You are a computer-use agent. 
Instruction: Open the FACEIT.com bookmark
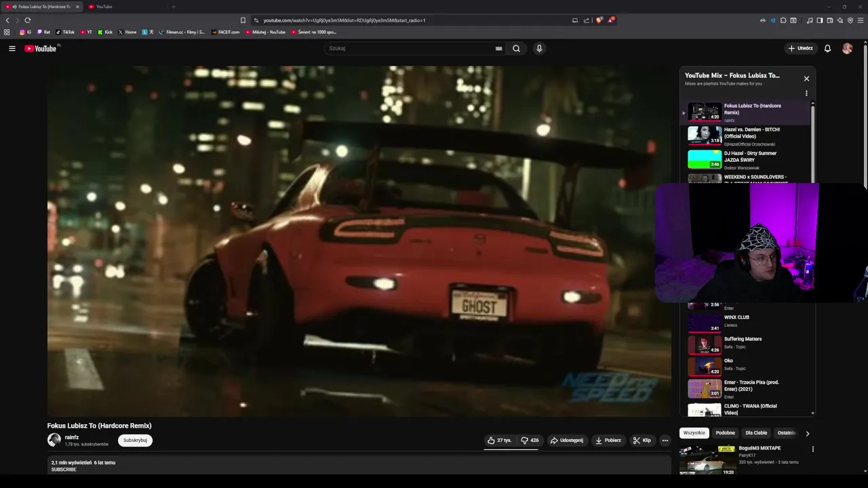click(226, 32)
